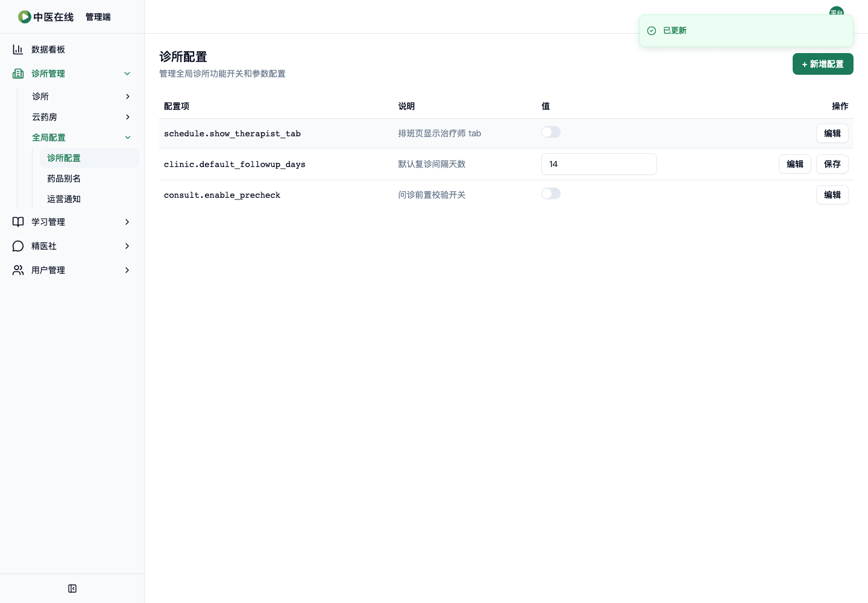
Task: Click the 新增配置 button
Action: tap(823, 64)
